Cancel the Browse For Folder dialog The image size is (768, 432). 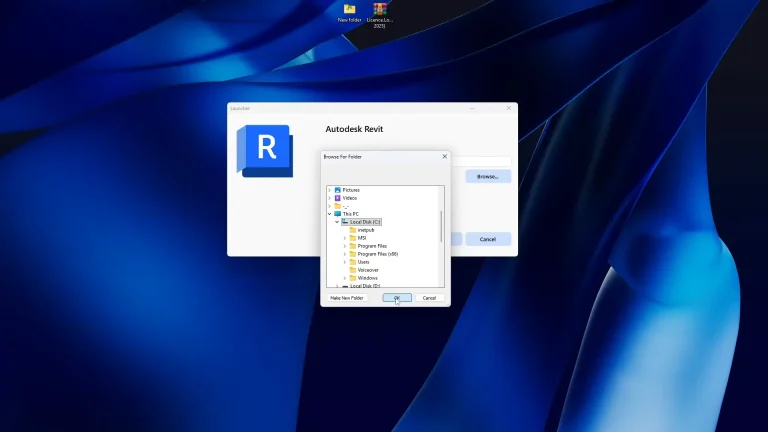429,298
